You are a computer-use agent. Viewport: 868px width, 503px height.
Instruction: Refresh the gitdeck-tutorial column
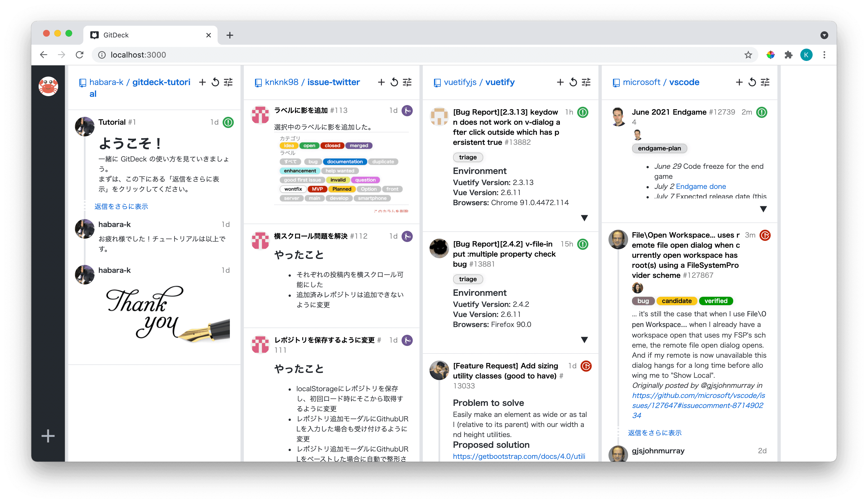pyautogui.click(x=215, y=82)
